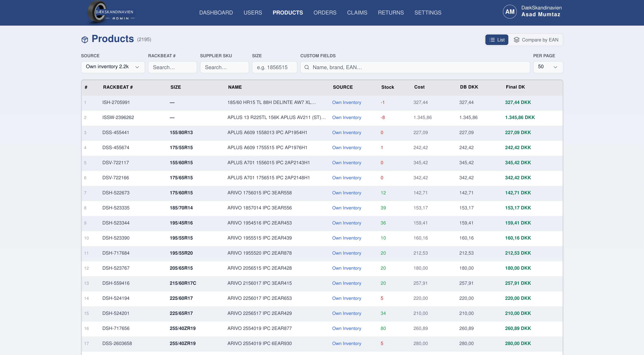Sort by the DB DKK column header

pyautogui.click(x=469, y=87)
